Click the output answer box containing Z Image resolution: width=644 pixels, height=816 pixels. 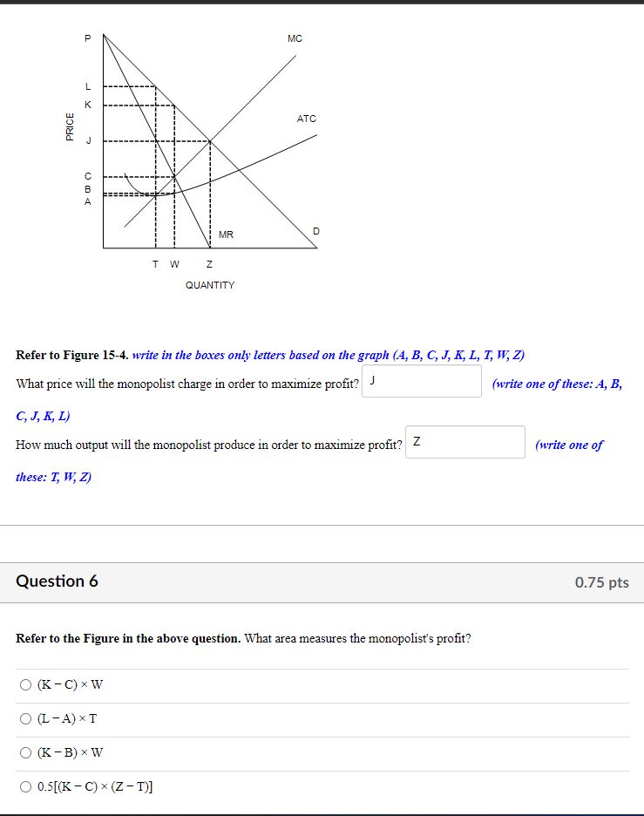pos(464,442)
